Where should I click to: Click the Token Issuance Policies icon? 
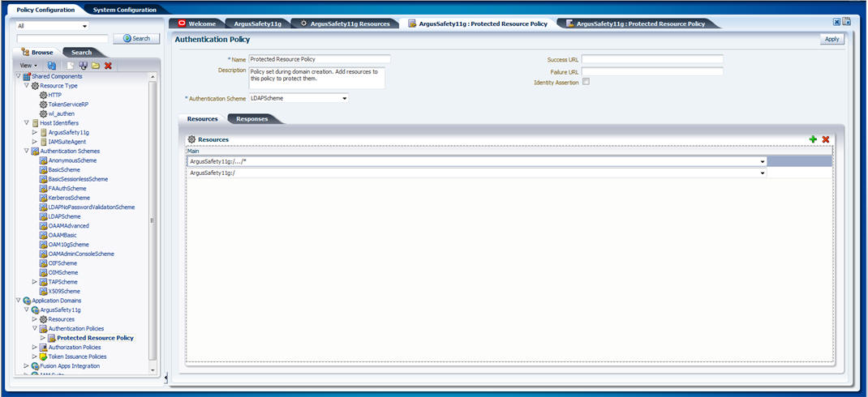pos(43,356)
